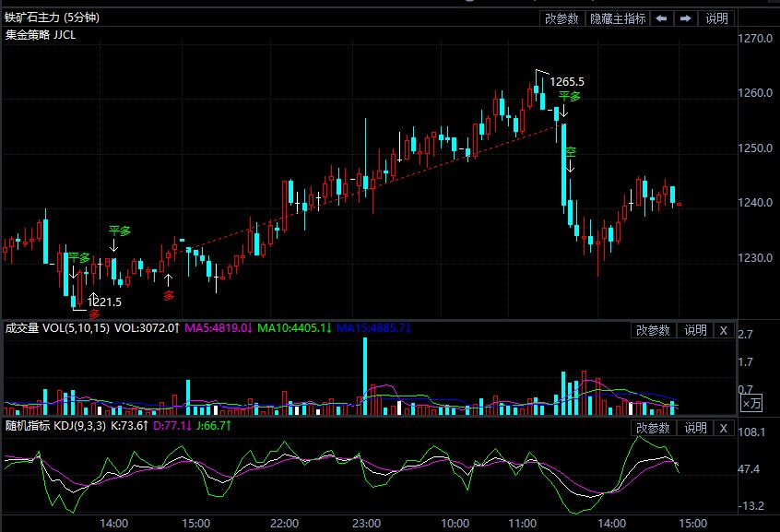The width and height of the screenshot is (780, 532).
Task: Click the 成交量 VOL(5,10,15) indicator label
Action: [57, 328]
